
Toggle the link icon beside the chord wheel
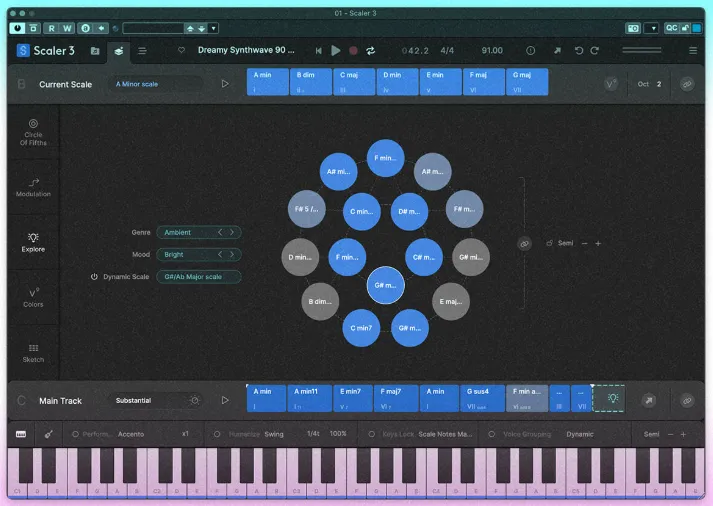pos(524,244)
